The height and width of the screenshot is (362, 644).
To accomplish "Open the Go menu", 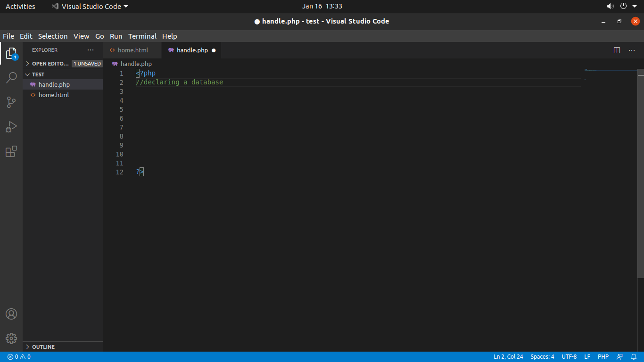I will (x=99, y=36).
